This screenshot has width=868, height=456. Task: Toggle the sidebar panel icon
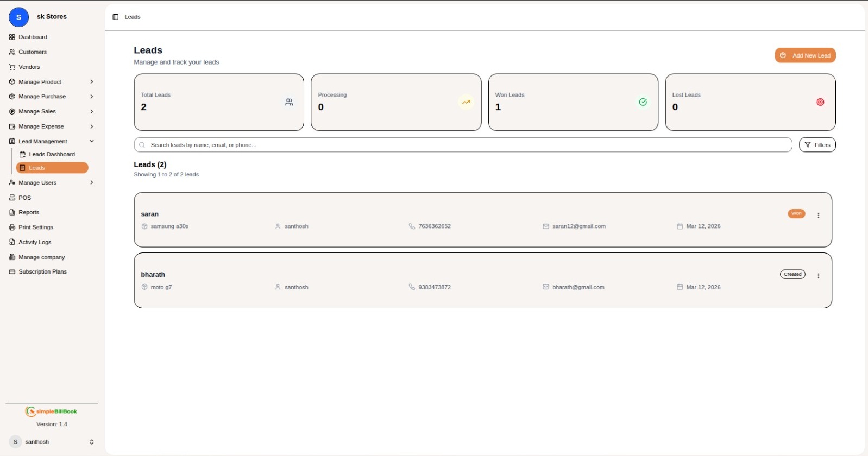click(x=115, y=17)
